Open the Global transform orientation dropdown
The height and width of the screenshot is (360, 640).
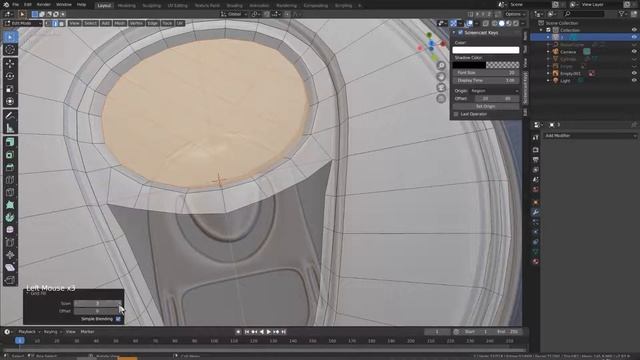(234, 14)
